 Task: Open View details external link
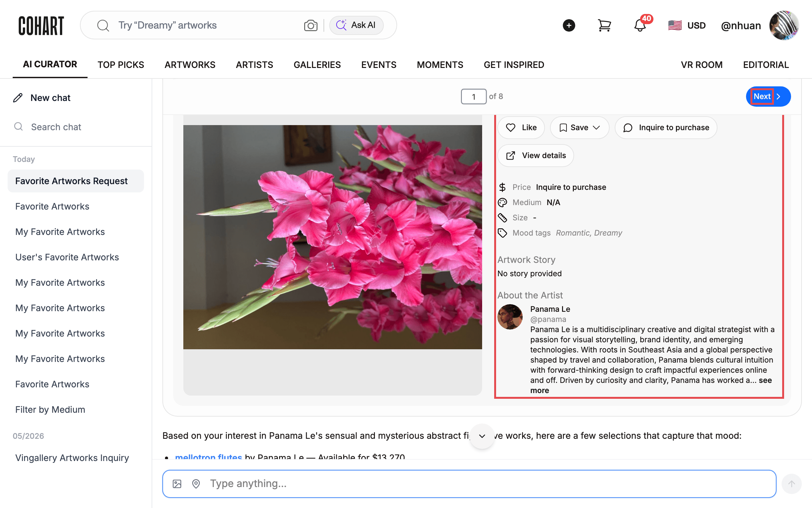point(535,156)
